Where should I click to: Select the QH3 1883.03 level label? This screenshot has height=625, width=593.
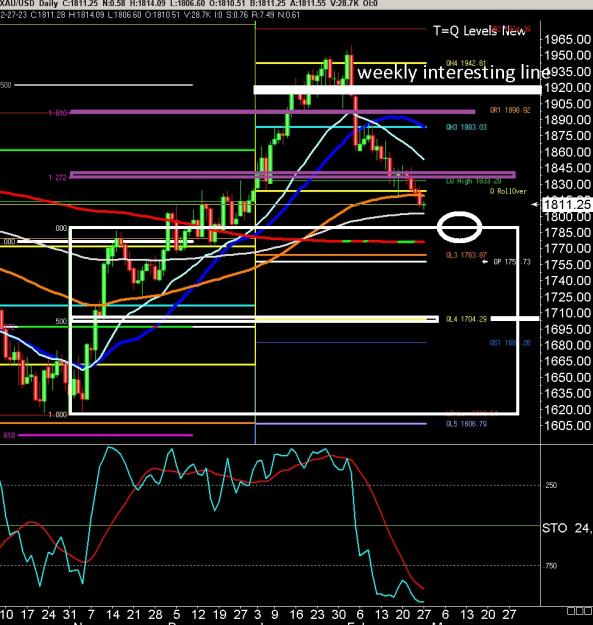click(x=466, y=127)
